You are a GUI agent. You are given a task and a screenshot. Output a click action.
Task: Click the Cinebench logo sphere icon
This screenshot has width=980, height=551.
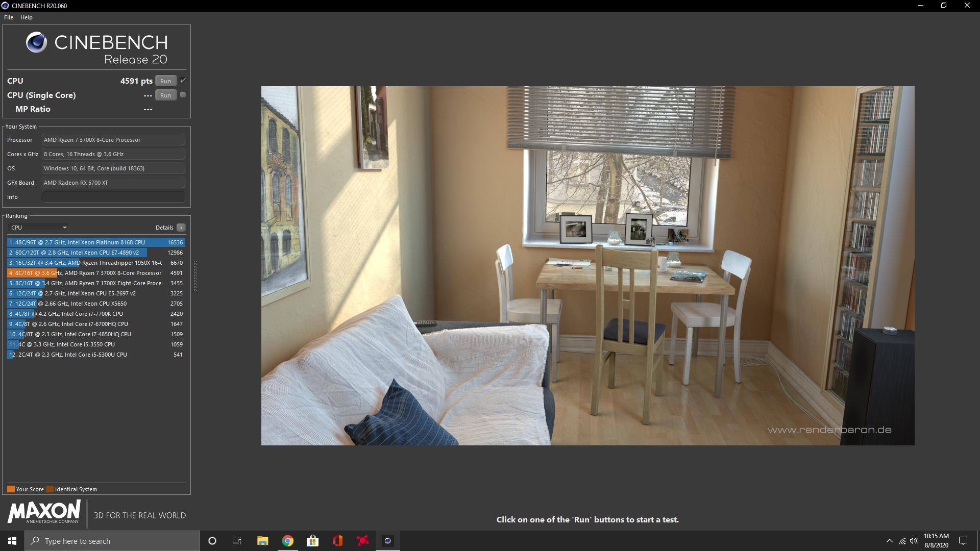pos(36,42)
